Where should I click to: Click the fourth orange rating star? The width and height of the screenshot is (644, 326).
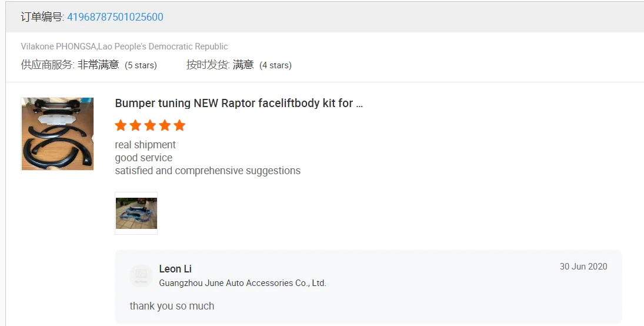tap(165, 125)
